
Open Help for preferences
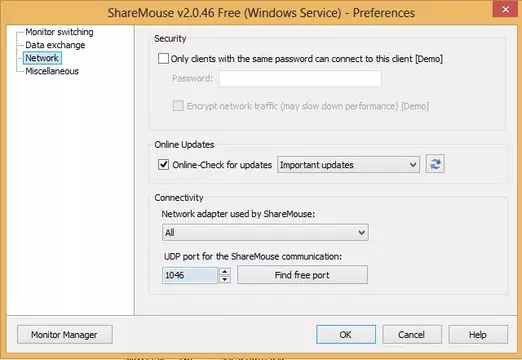(478, 335)
